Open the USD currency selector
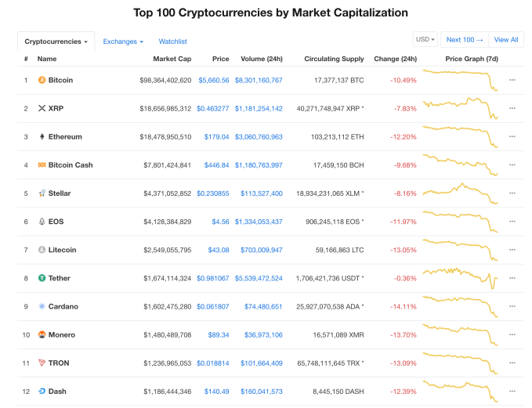532x408 pixels. point(425,39)
